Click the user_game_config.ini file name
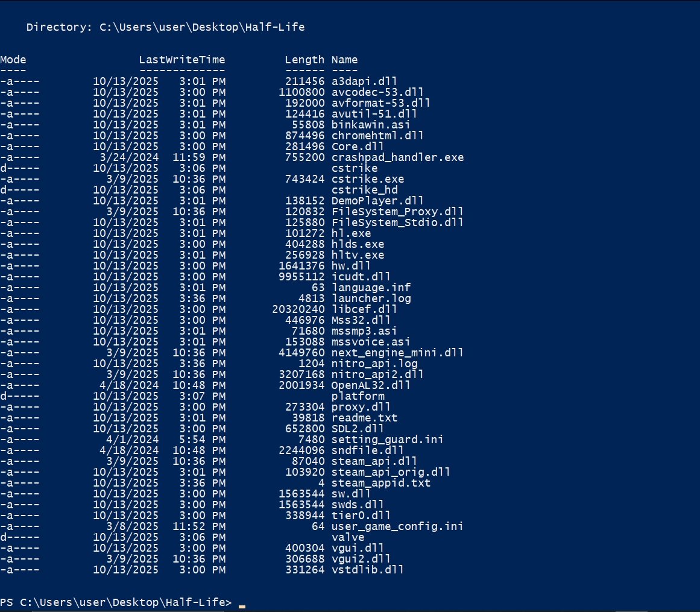Screen dimensions: 700x612 coord(397,526)
